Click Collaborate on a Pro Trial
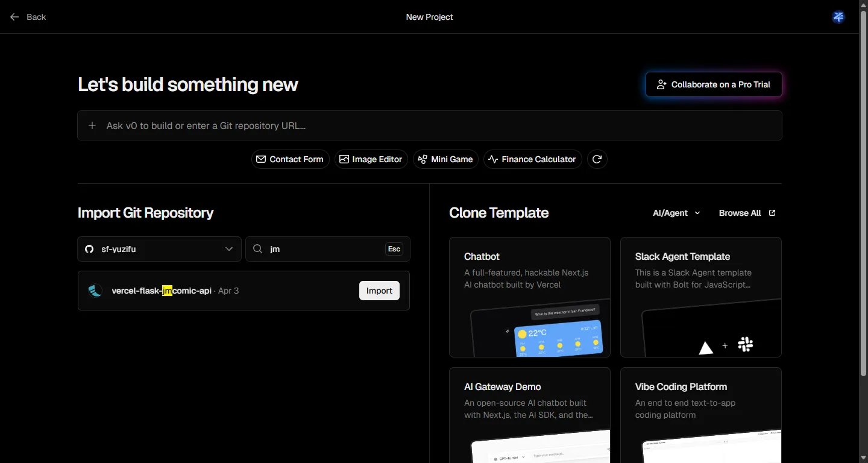The height and width of the screenshot is (463, 868). click(714, 84)
